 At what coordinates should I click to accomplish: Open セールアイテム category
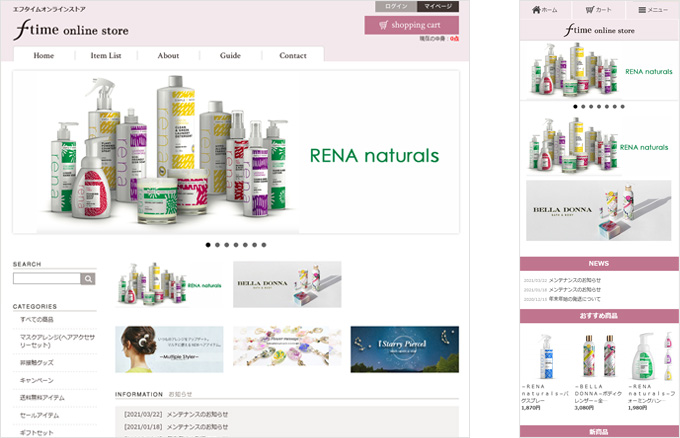pos(39,415)
